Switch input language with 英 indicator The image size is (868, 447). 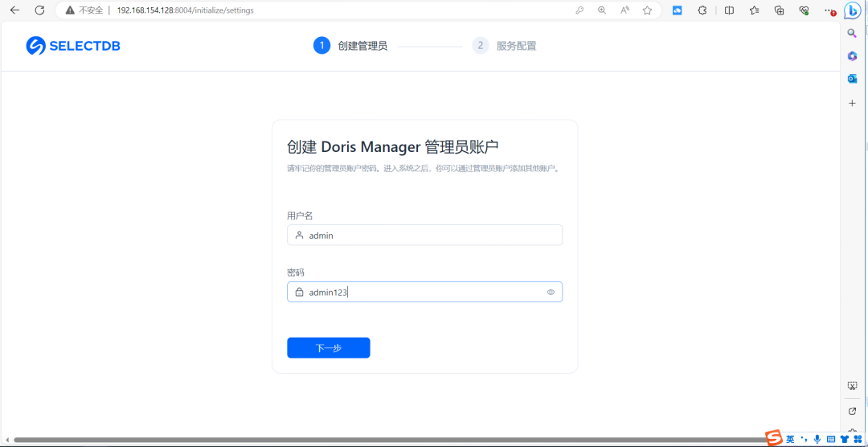[x=790, y=439]
